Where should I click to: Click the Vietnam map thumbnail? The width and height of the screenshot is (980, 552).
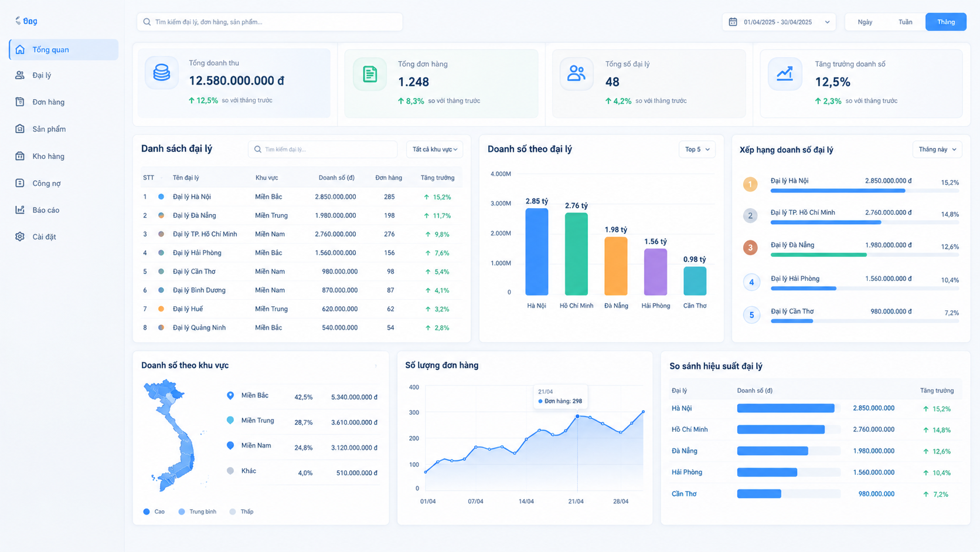171,436
